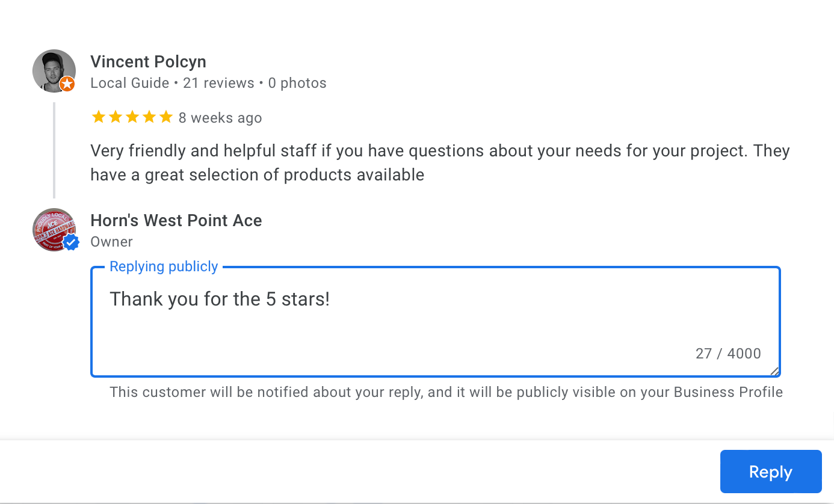This screenshot has height=504, width=834.
Task: Click the Owner label
Action: (x=111, y=242)
